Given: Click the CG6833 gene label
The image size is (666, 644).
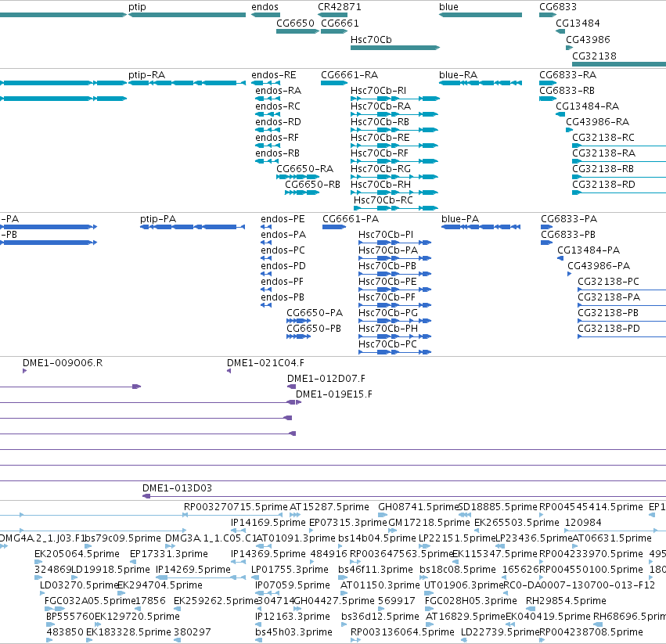Looking at the screenshot, I should coord(558,7).
